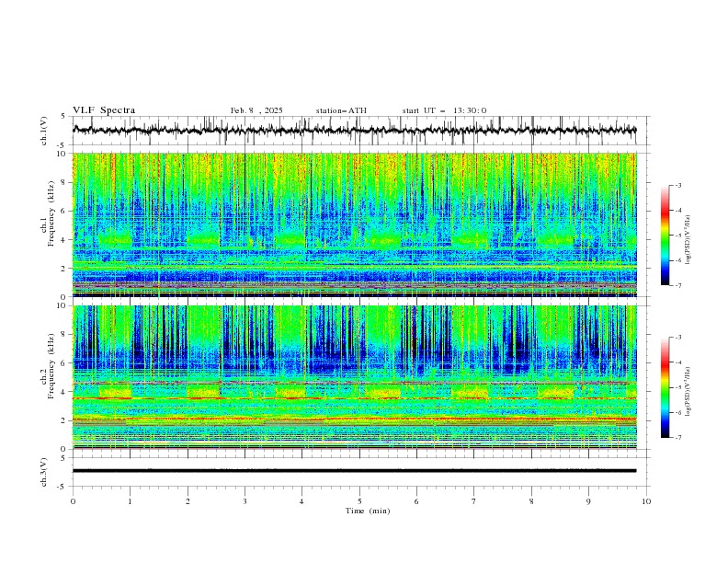Screen dimensions: 728x563
Task: Select the "ch.2 Frequency (kHz)" axis label
Action: coord(47,365)
